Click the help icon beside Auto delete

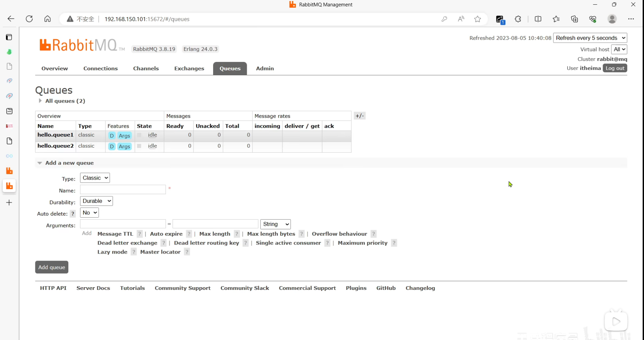point(73,214)
